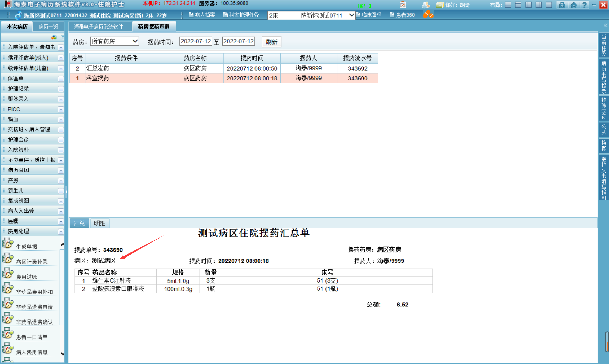Open the task checklist clipboard icon

click(403, 5)
